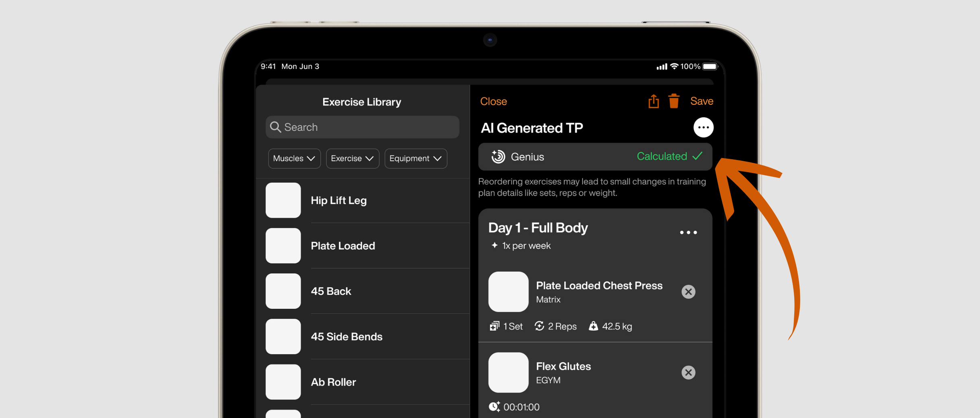Edit the 42.5 kg weight value
980x418 pixels.
[616, 326]
